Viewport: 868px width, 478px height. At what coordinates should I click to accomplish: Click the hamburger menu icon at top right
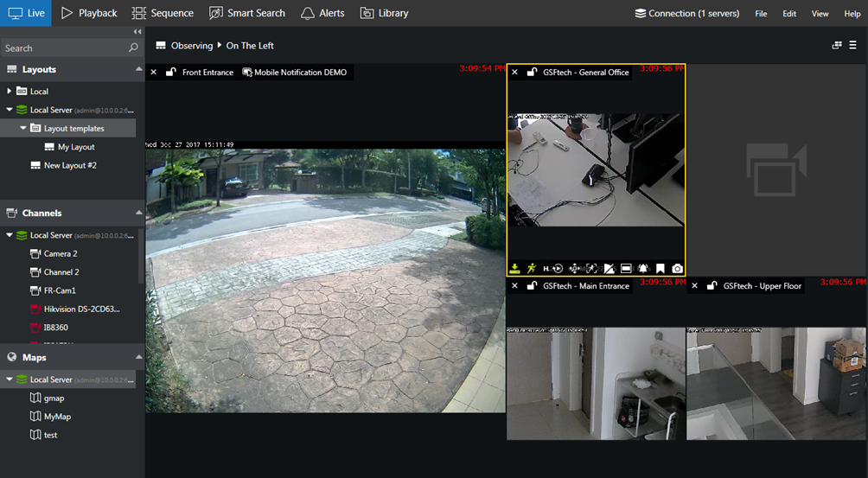click(852, 45)
